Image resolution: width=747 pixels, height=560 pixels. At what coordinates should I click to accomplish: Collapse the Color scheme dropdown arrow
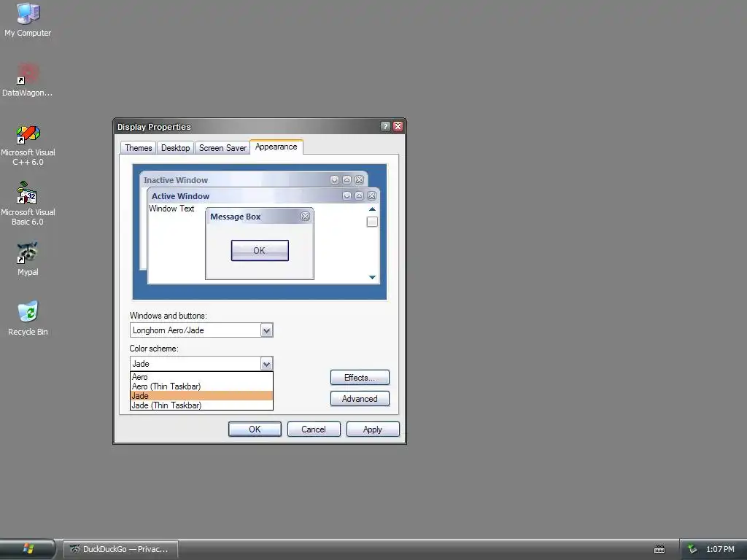(267, 364)
